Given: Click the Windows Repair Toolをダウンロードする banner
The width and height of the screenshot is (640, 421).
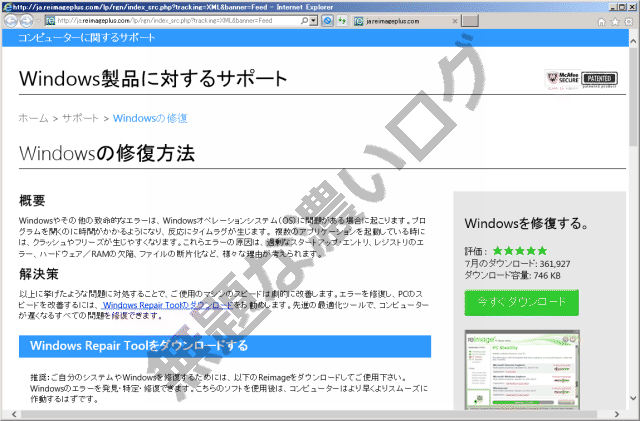Looking at the screenshot, I should tap(225, 346).
